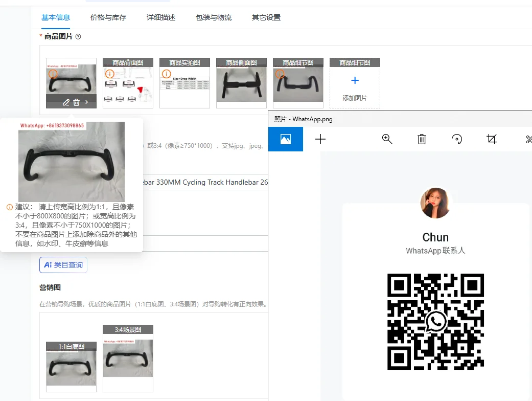Click the warning icon on the 商品背面图 thumbnail

pos(109,74)
